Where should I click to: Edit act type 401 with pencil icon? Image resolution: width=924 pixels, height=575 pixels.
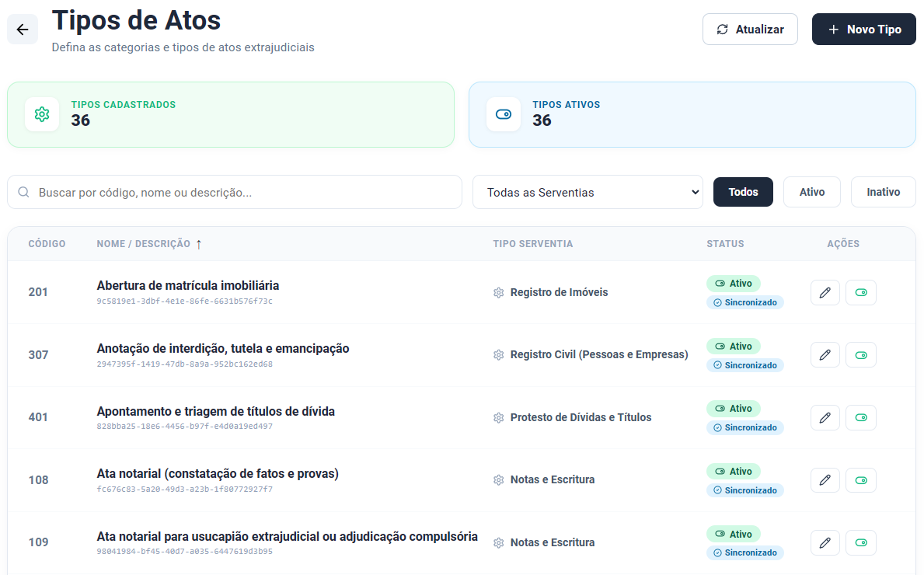coord(825,418)
